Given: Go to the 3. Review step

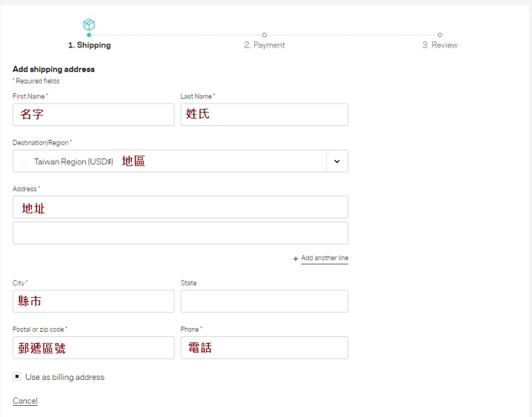Looking at the screenshot, I should click(x=439, y=45).
